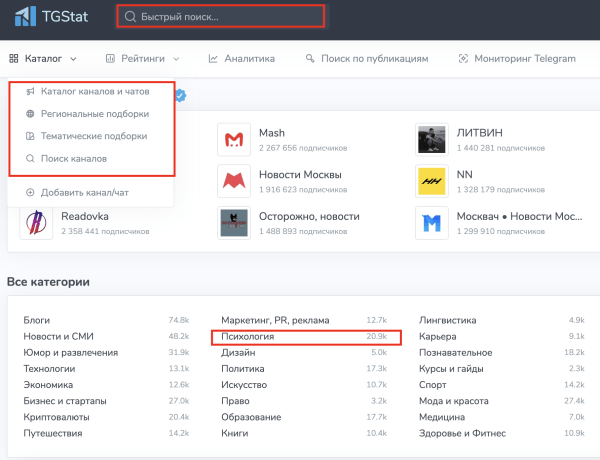Focus the Быстрый поиск input field

pos(221,16)
